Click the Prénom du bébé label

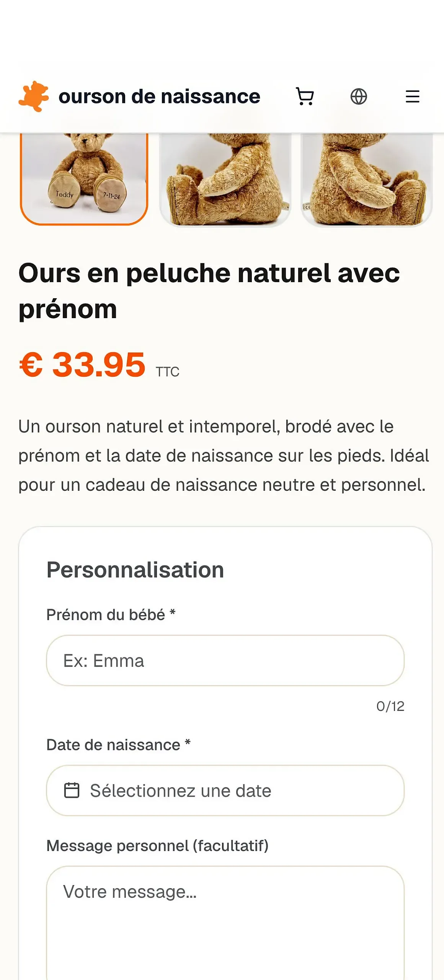[111, 615]
